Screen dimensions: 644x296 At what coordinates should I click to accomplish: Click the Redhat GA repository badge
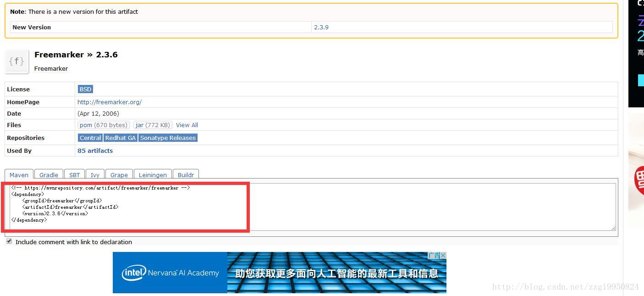(x=121, y=138)
